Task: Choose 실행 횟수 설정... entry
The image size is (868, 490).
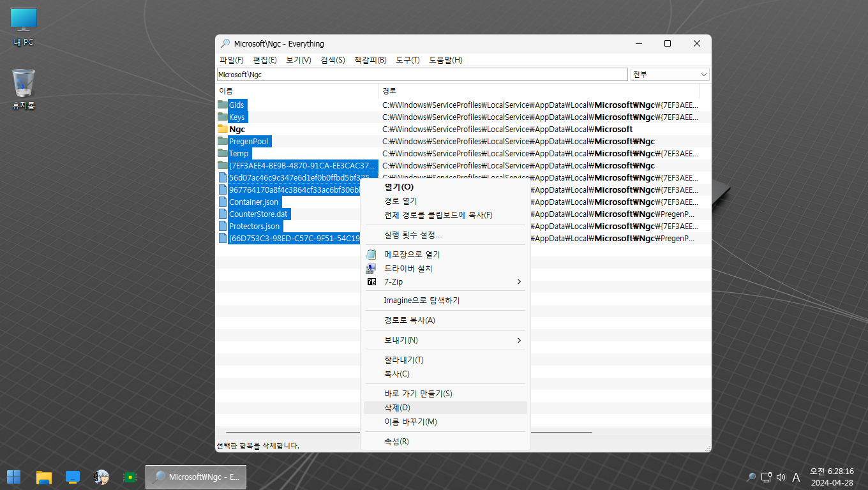Action: coord(445,235)
